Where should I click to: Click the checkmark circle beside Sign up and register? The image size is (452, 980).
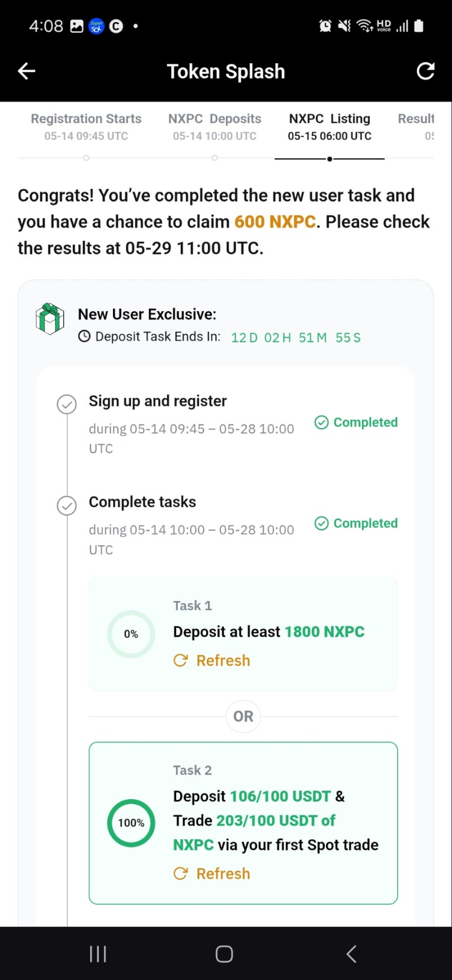tap(67, 404)
